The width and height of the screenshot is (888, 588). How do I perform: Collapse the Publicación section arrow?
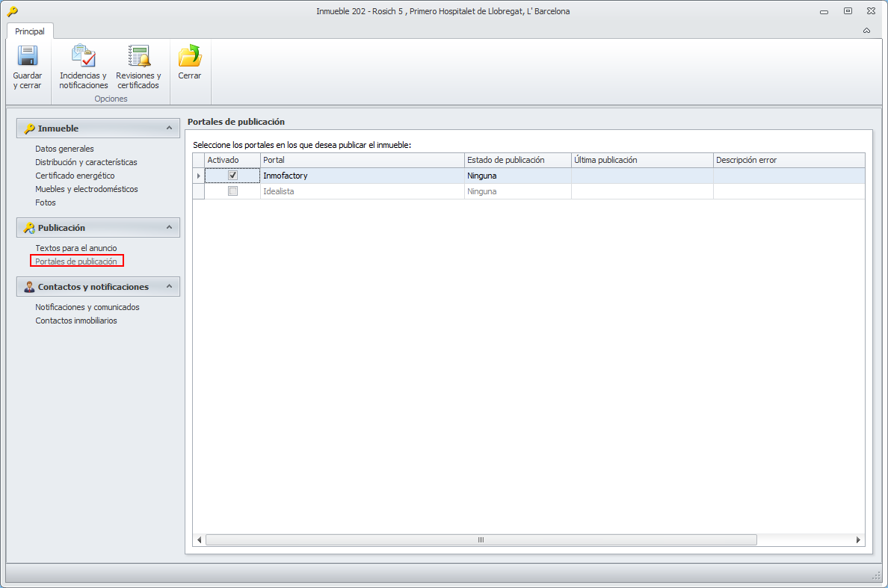tap(170, 228)
